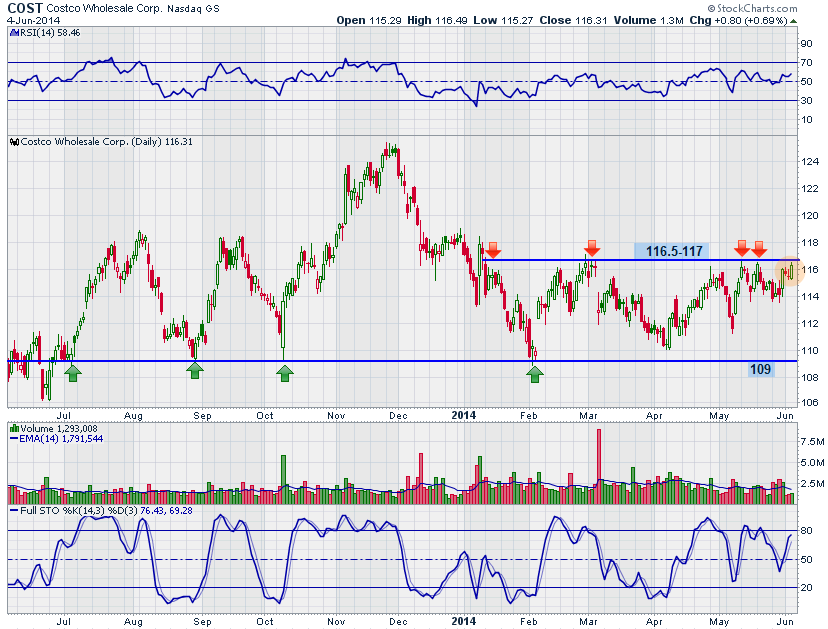Viewport: 828px width, 629px height.
Task: Click the Aug label under the price panel
Action: (x=133, y=416)
